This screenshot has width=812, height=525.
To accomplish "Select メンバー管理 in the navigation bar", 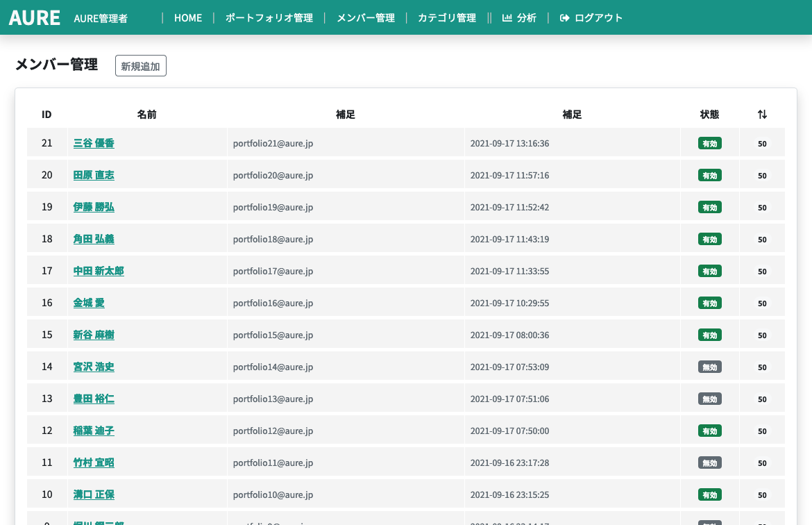I will click(366, 18).
